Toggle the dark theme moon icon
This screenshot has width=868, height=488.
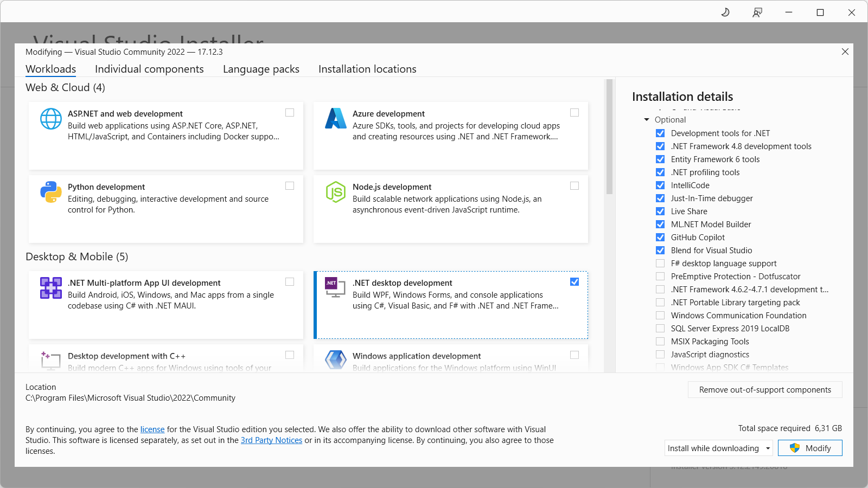click(x=725, y=12)
